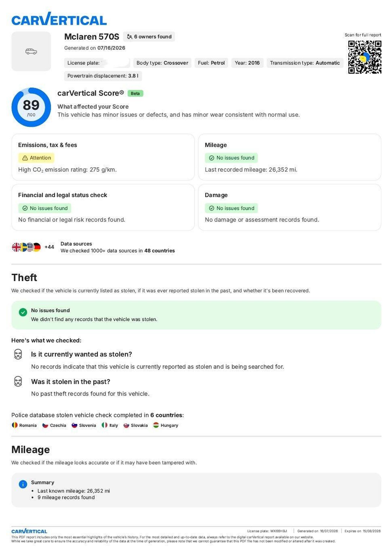Click the country flags cluster icon
Viewport: 392px width, 554px height.
pos(26,247)
